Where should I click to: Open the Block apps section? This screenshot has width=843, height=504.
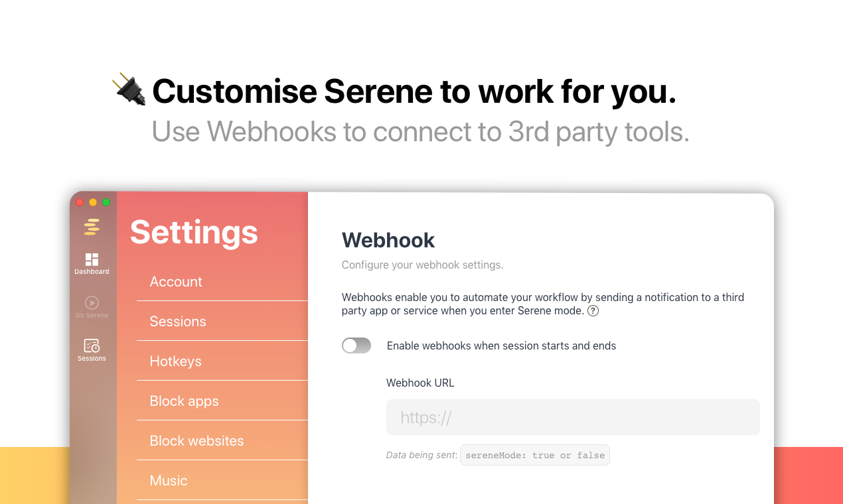click(x=184, y=401)
